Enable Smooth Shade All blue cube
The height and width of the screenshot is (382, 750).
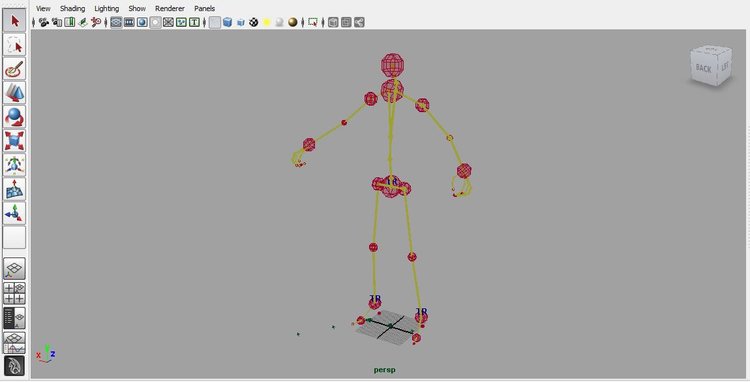228,22
